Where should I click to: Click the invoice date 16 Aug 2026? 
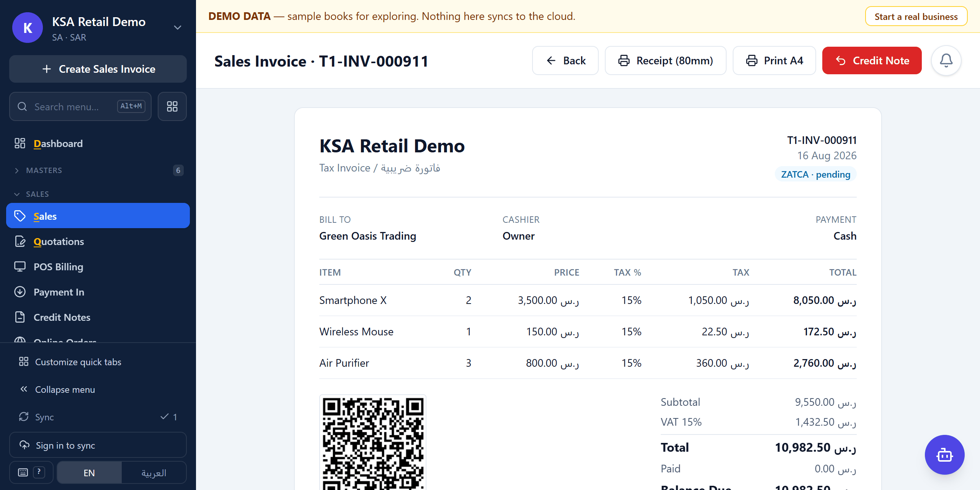click(x=827, y=155)
